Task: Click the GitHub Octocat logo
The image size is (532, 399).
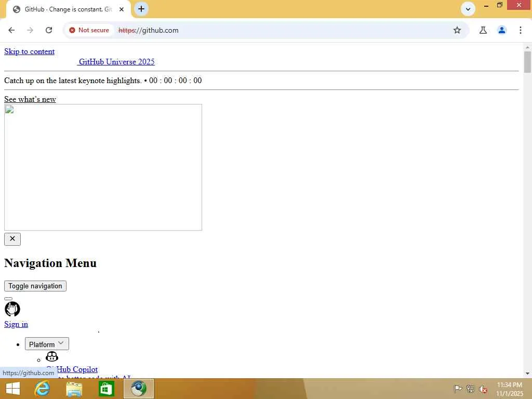Action: coord(12,309)
